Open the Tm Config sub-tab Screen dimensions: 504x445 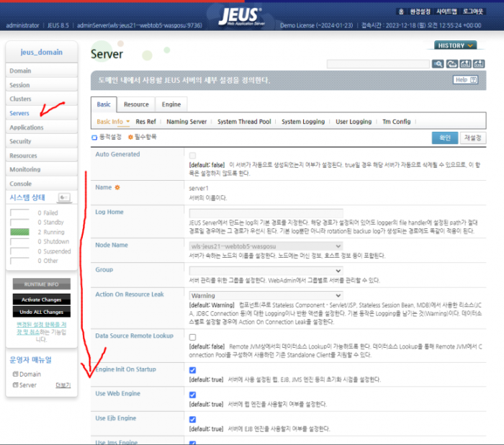[x=396, y=122]
